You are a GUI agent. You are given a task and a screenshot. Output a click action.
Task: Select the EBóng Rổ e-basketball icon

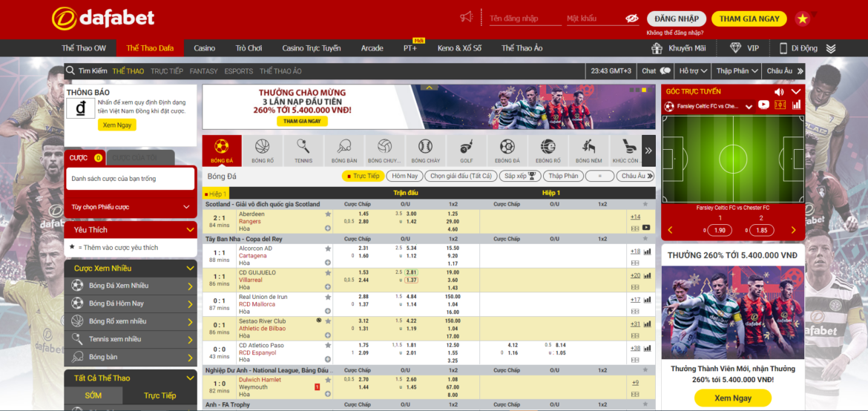click(548, 151)
